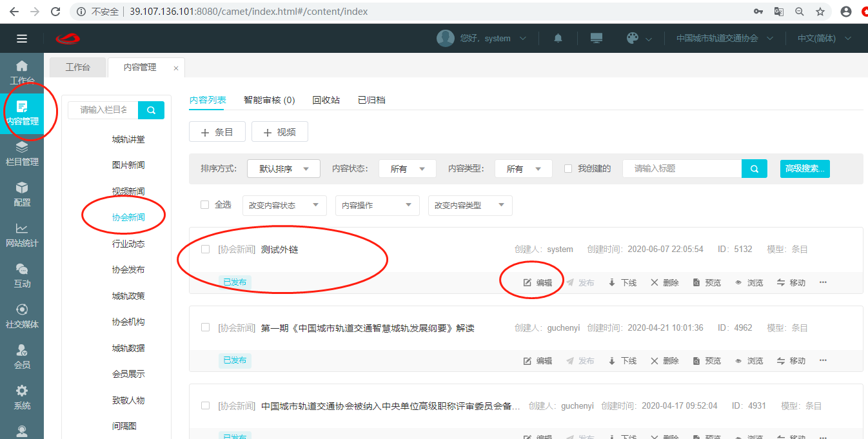The image size is (868, 439).
Task: Open the theme palette icon
Action: pos(633,38)
